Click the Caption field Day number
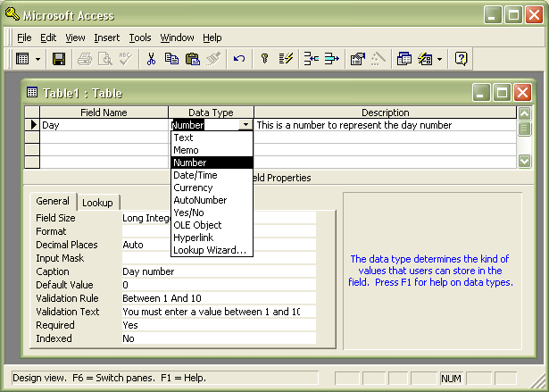Viewport: 549px width, 392px height. point(219,271)
